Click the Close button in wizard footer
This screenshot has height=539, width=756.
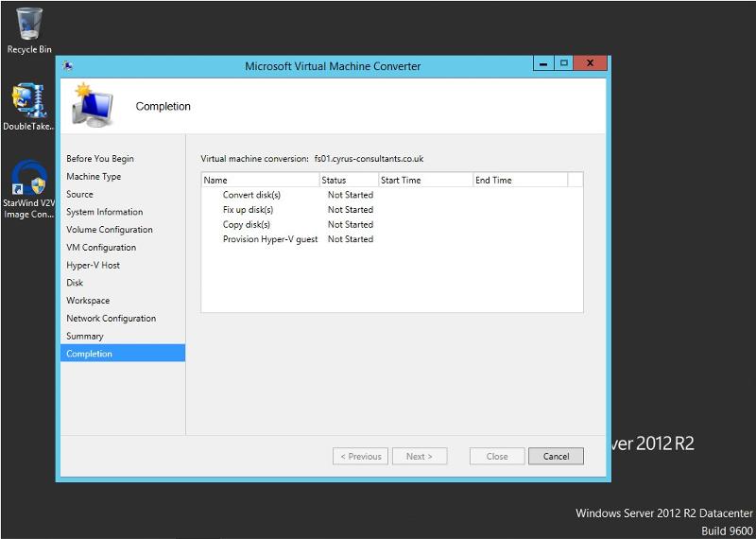click(497, 456)
